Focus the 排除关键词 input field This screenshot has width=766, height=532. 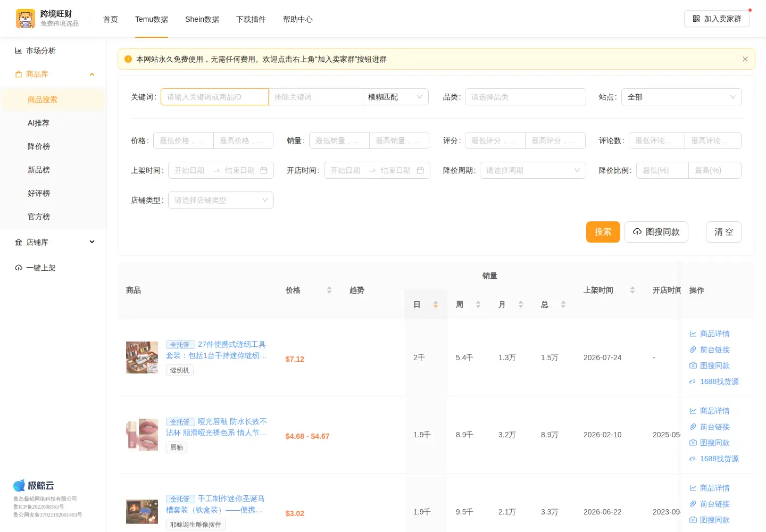coord(315,97)
